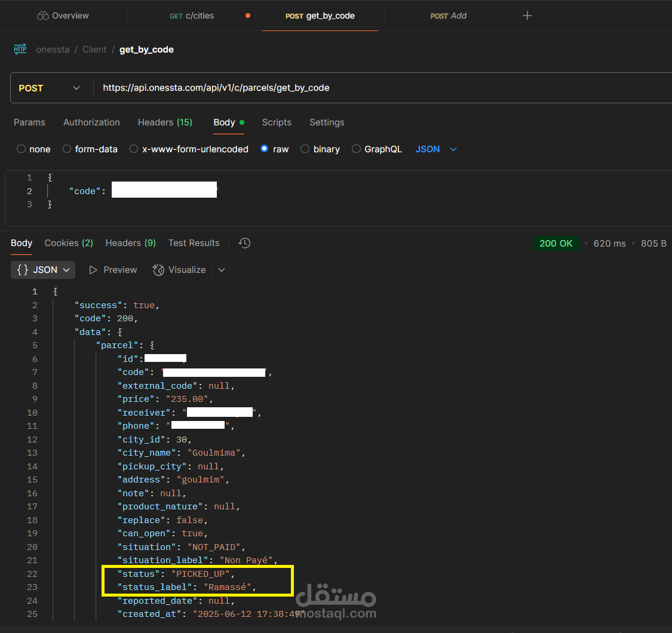Viewport: 672px width, 633px height.
Task: Open the Client folder breadcrumb
Action: 94,50
